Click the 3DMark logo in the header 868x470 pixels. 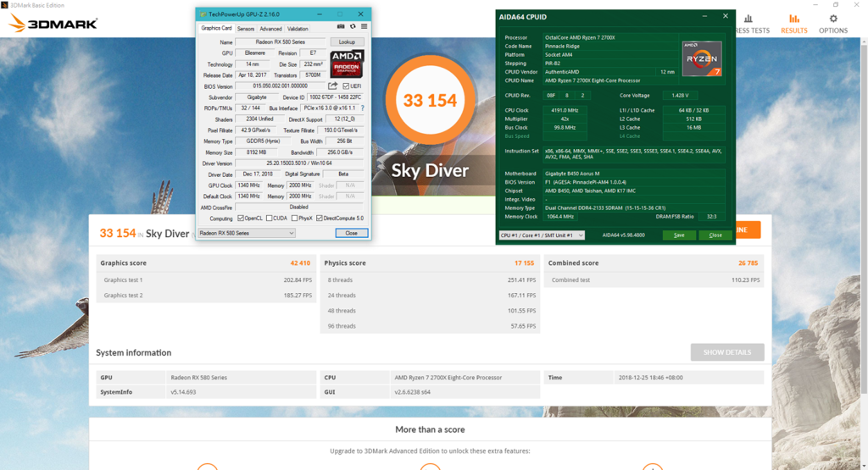coord(53,23)
